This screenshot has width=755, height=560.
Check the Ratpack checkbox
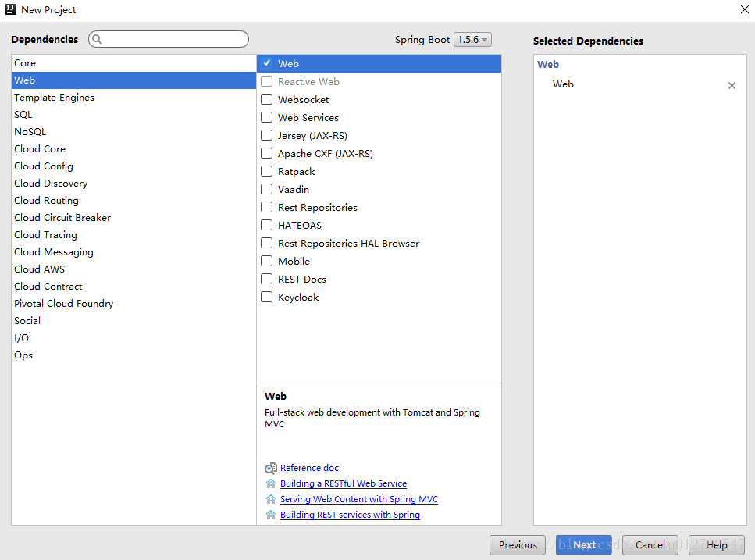267,171
